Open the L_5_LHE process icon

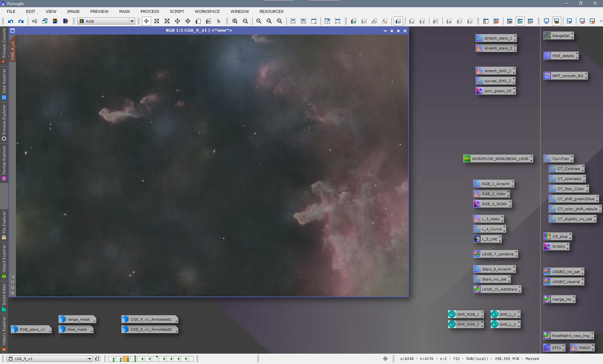[x=487, y=239]
